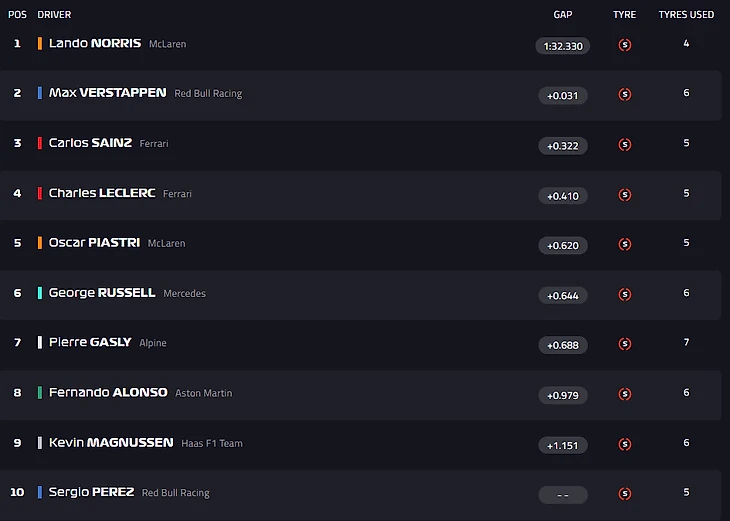Click the tyre icon beside Oscar Piastri's gap
Viewport: 730px width, 521px height.
pyautogui.click(x=625, y=245)
